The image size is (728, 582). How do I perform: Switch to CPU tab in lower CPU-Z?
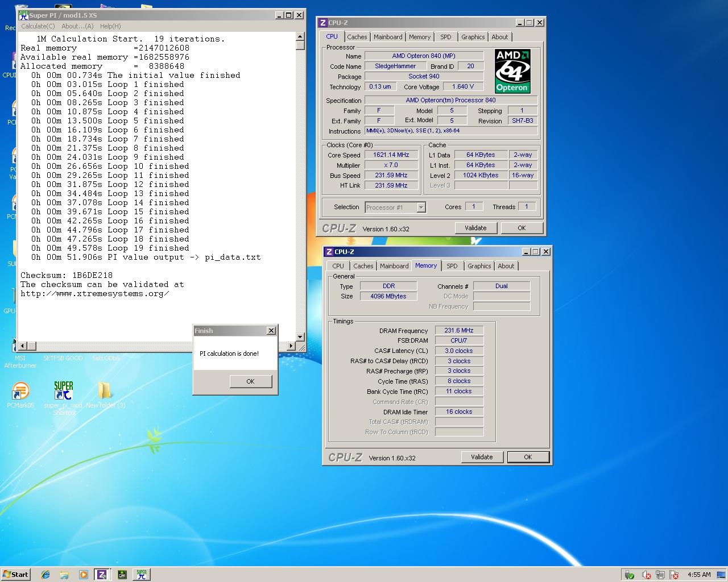click(338, 266)
